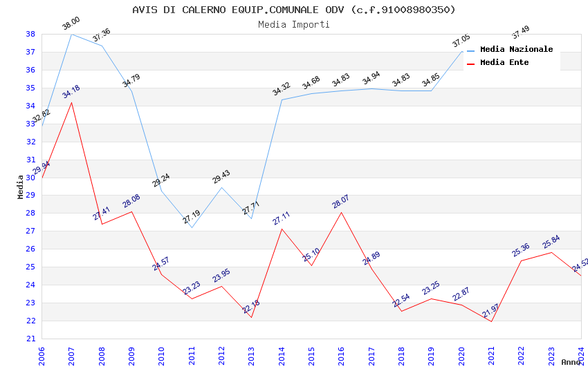Click the 23.25 data label
The width and height of the screenshot is (588, 380).
pyautogui.click(x=430, y=288)
